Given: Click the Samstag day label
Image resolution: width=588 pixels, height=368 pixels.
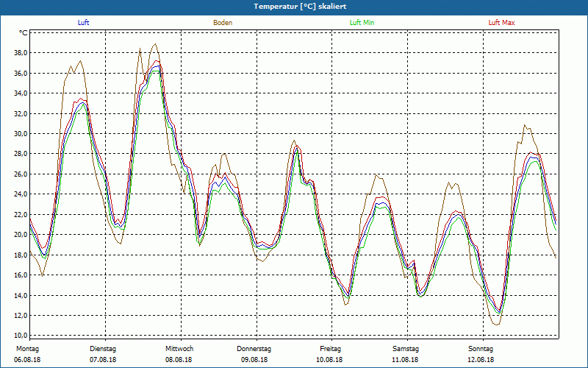Looking at the screenshot, I should (x=406, y=349).
